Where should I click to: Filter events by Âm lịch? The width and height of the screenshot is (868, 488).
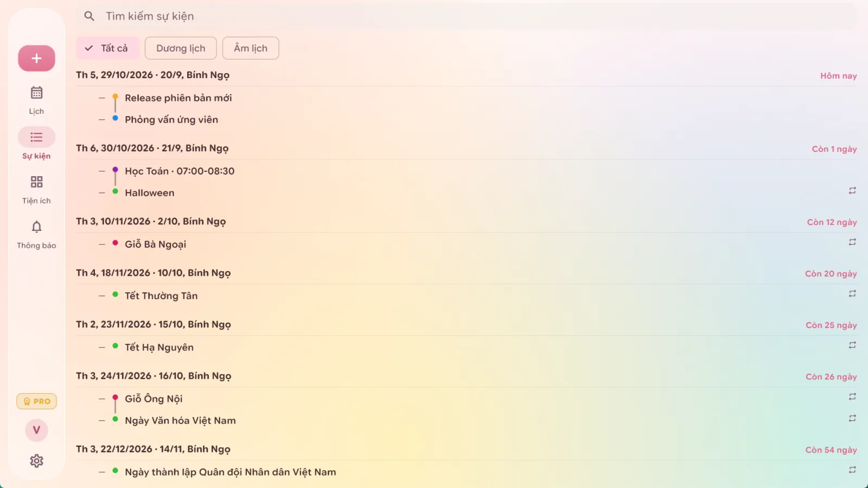tap(251, 48)
